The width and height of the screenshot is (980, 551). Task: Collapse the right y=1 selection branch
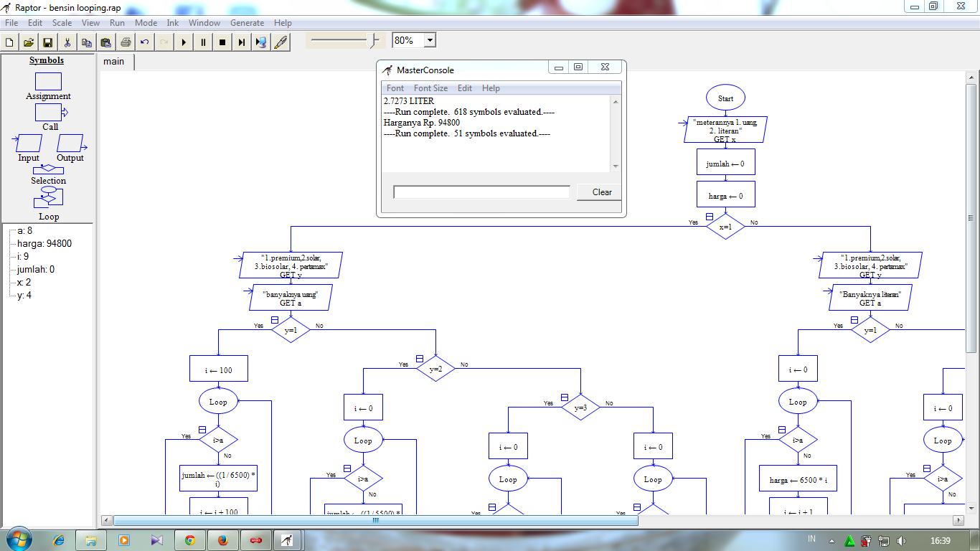tap(854, 319)
